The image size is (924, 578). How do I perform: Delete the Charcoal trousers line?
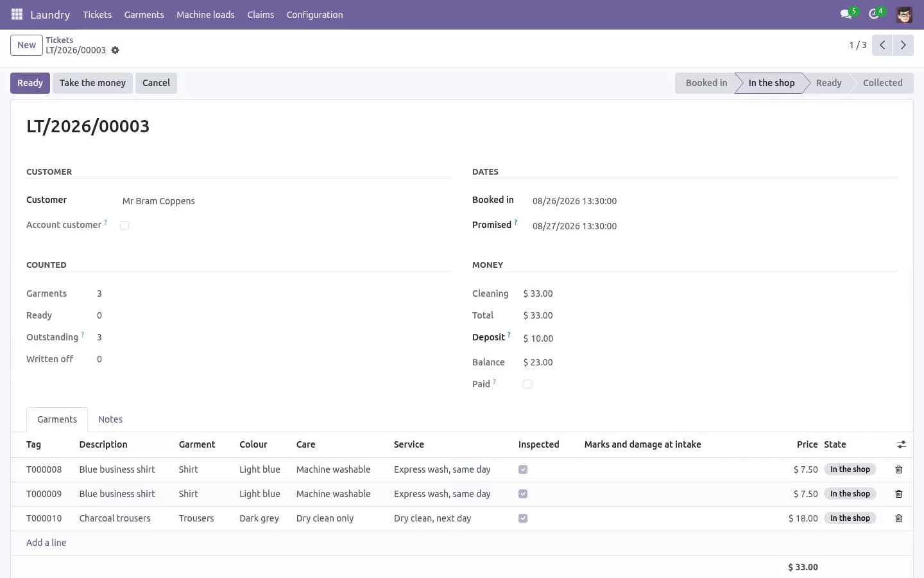point(898,518)
